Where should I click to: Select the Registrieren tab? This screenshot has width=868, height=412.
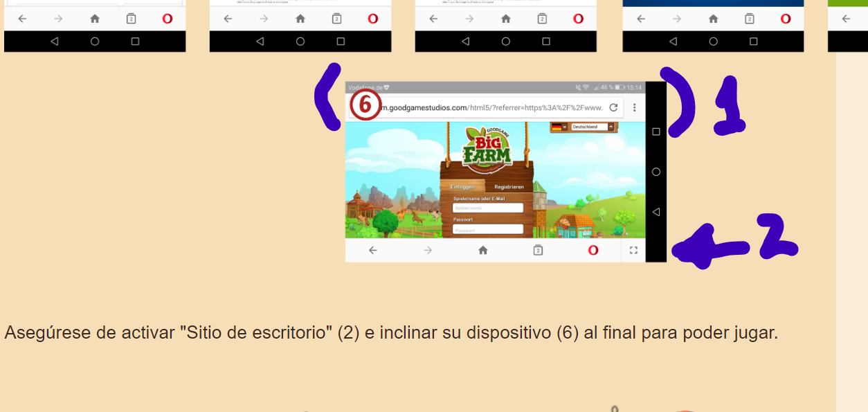[509, 187]
